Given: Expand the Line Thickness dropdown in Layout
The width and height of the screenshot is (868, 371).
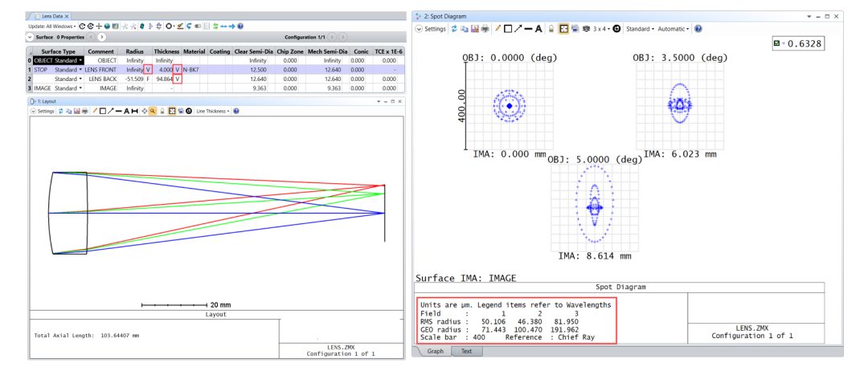Looking at the screenshot, I should click(x=212, y=111).
